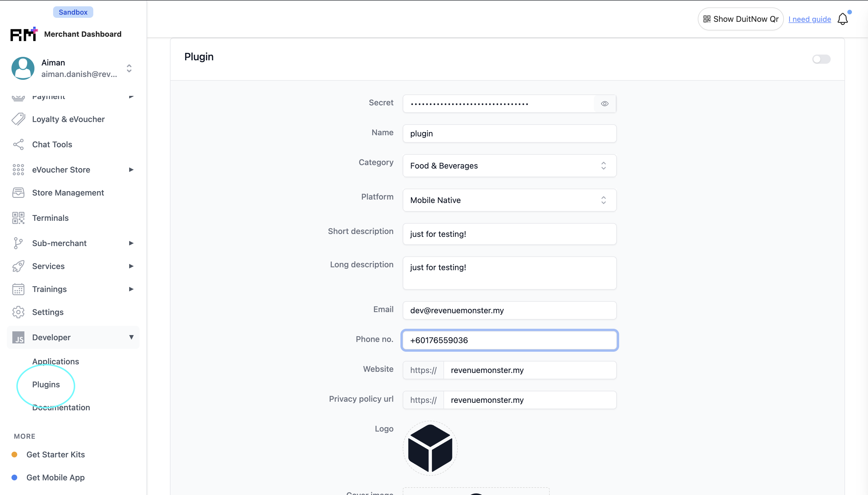The width and height of the screenshot is (868, 495).
Task: Click the Developer JS icon
Action: (x=18, y=337)
